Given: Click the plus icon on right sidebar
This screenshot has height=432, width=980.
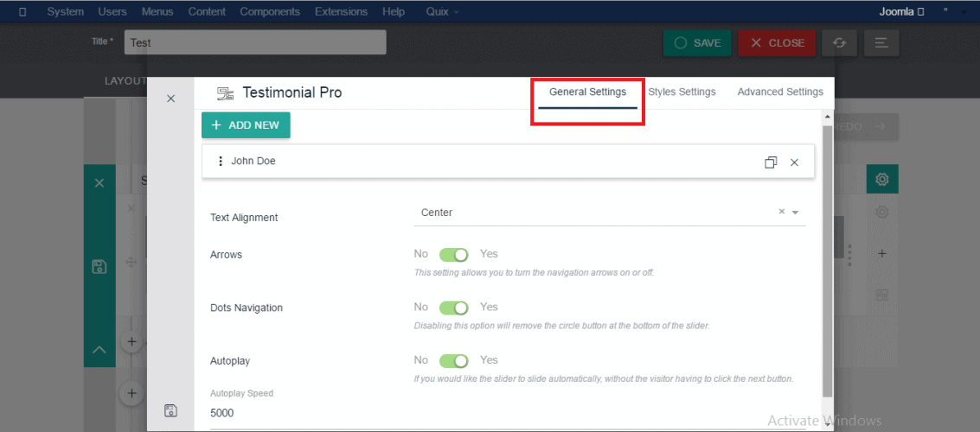Looking at the screenshot, I should [882, 253].
